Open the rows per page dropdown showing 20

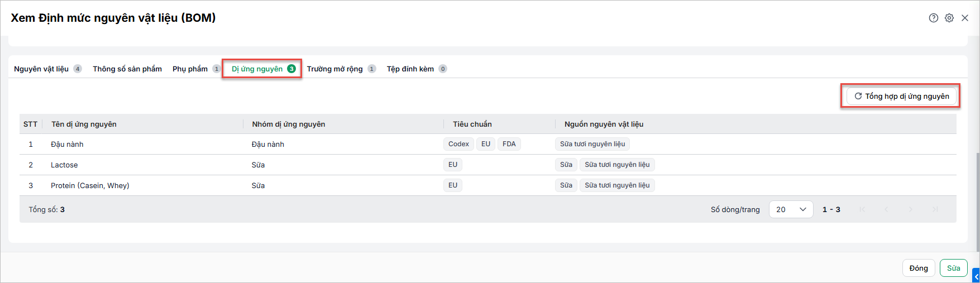point(791,209)
